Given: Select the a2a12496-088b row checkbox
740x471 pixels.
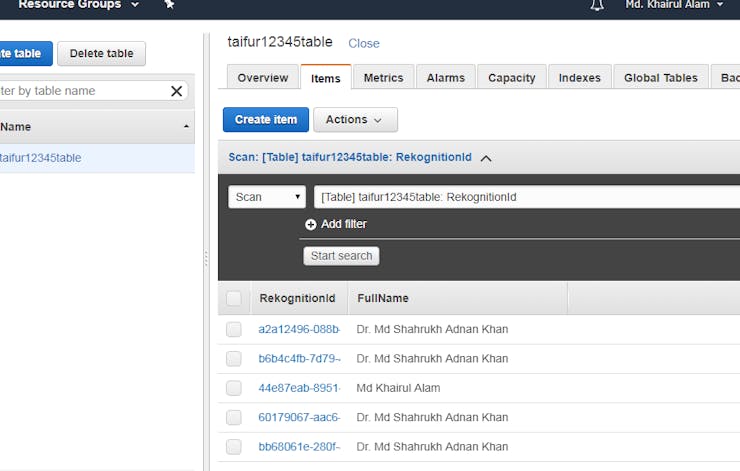Looking at the screenshot, I should [233, 329].
